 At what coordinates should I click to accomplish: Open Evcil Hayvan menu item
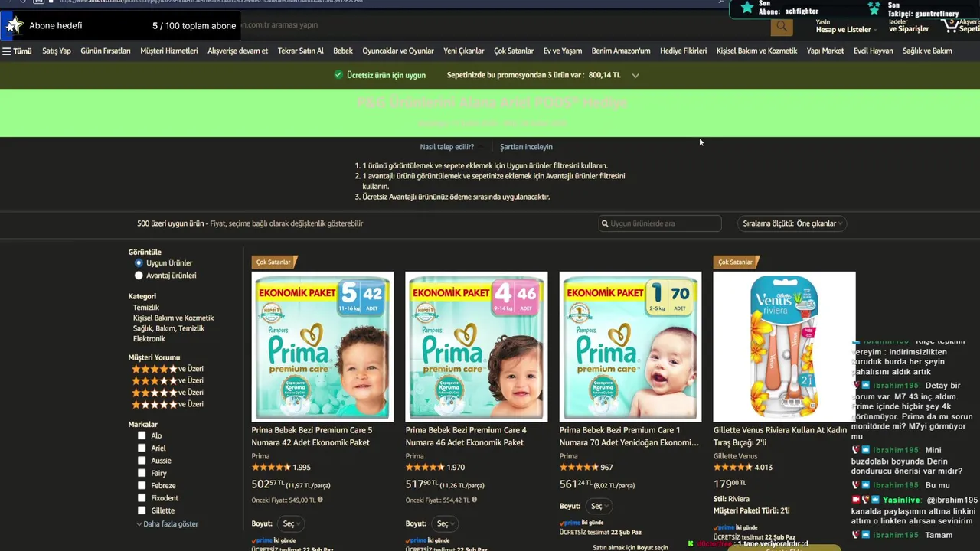click(x=874, y=51)
